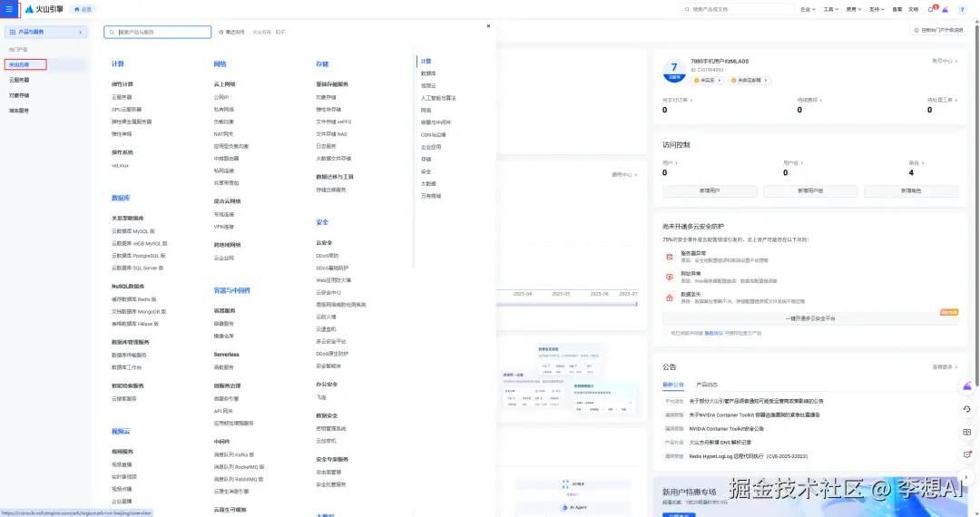Click the 控制台门户升级说明 button
980x517 pixels.
point(938,30)
